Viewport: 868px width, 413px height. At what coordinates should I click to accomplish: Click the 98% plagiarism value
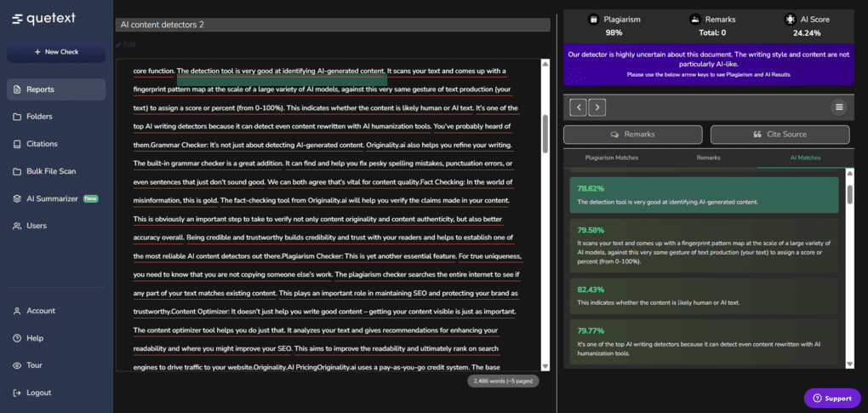[614, 33]
